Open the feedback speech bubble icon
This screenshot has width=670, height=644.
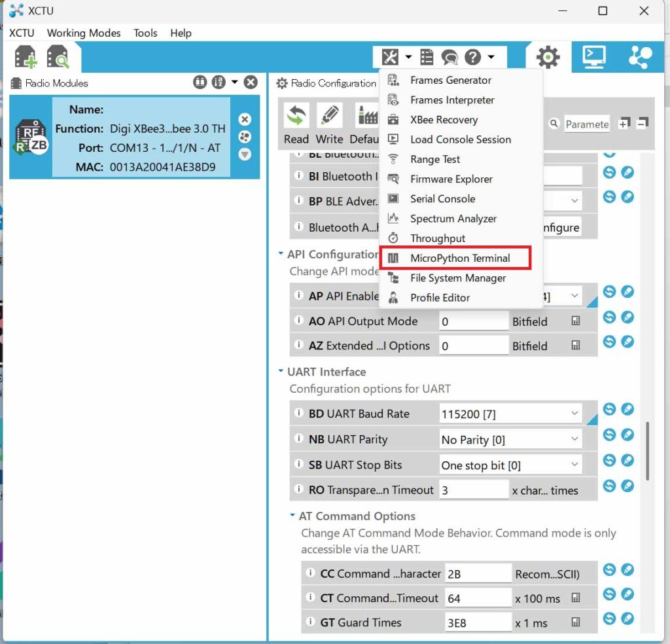point(450,57)
